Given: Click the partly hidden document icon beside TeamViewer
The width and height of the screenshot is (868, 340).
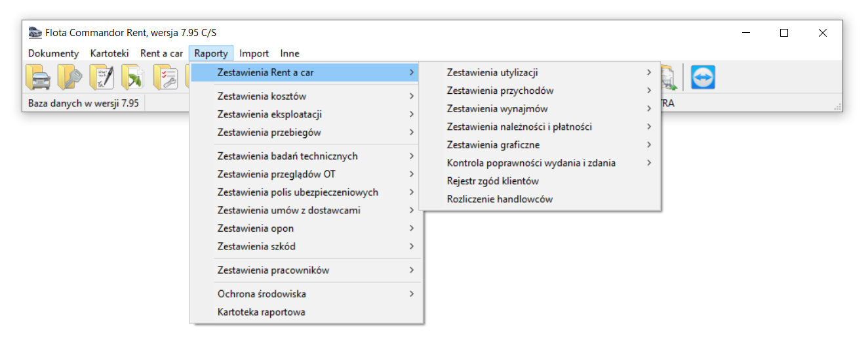Looking at the screenshot, I should [669, 77].
